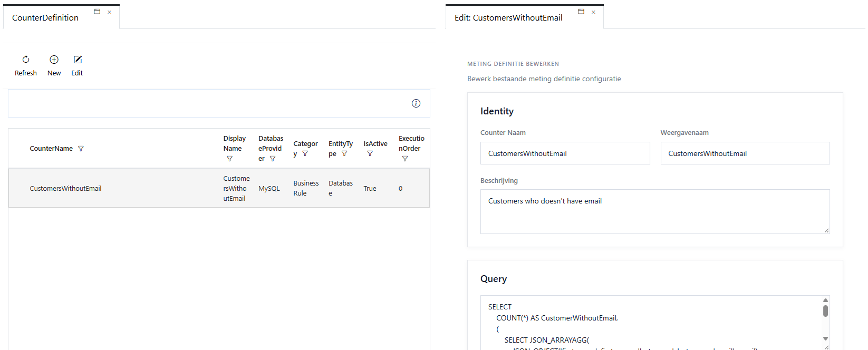Viewport: 868px width, 350px height.
Task: Filter the IsActive column
Action: [x=370, y=154]
